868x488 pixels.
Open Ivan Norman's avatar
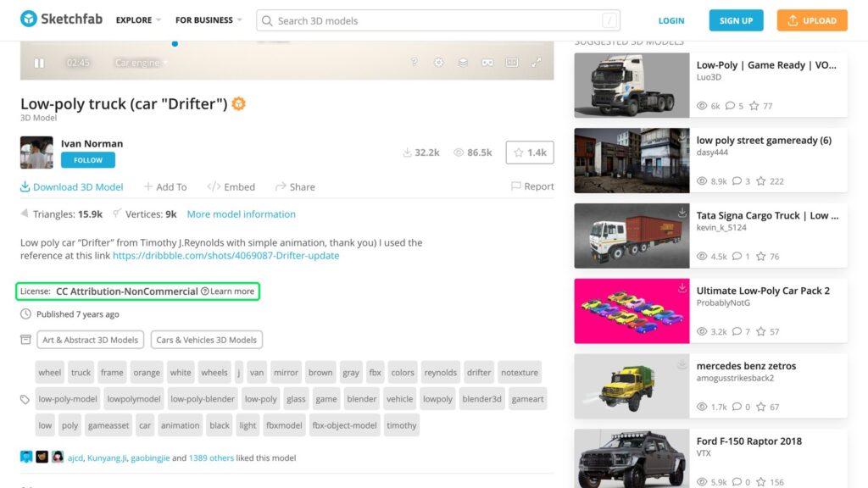click(x=36, y=152)
